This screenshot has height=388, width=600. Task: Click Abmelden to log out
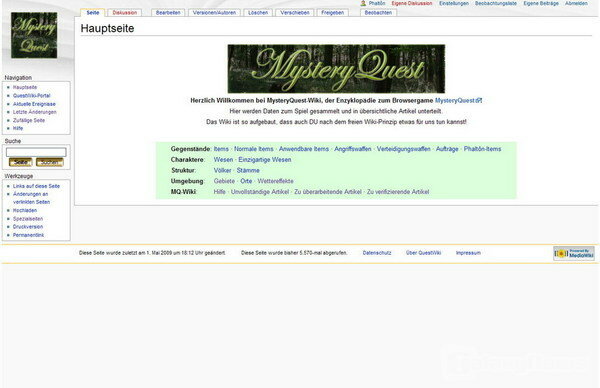(x=576, y=3)
